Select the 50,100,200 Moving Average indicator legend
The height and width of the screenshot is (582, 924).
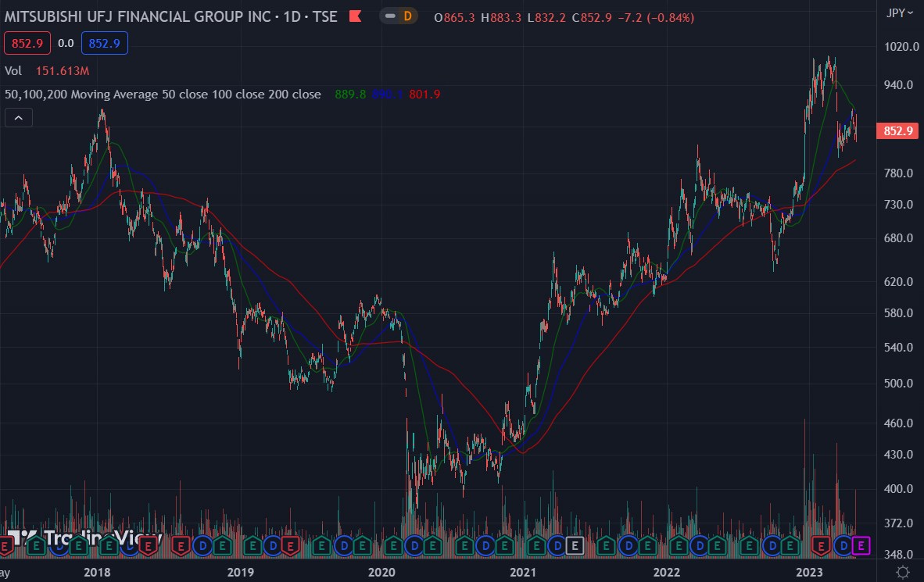tap(163, 95)
